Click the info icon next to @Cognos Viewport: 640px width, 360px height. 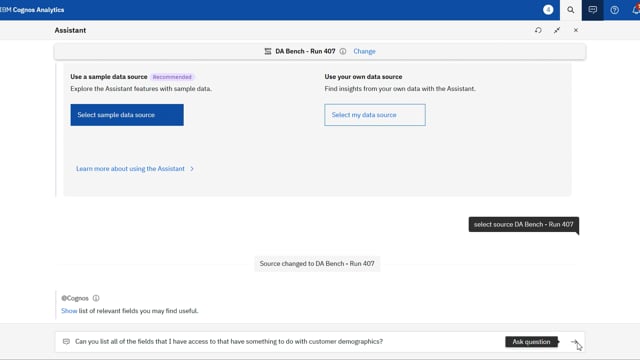pyautogui.click(x=96, y=298)
